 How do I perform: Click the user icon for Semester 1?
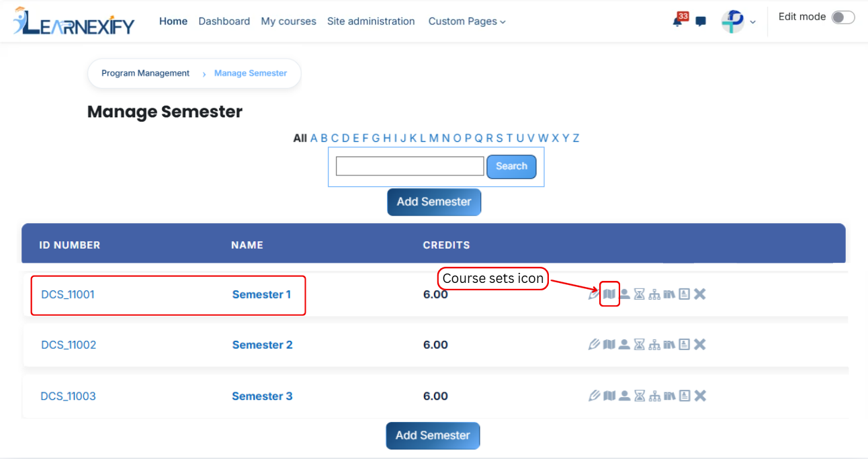pos(624,294)
